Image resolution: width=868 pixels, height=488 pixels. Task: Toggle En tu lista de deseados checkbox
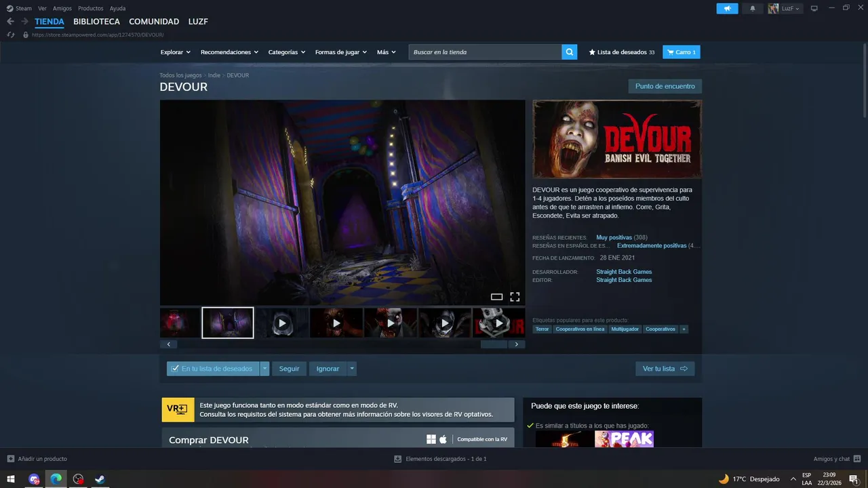point(176,369)
